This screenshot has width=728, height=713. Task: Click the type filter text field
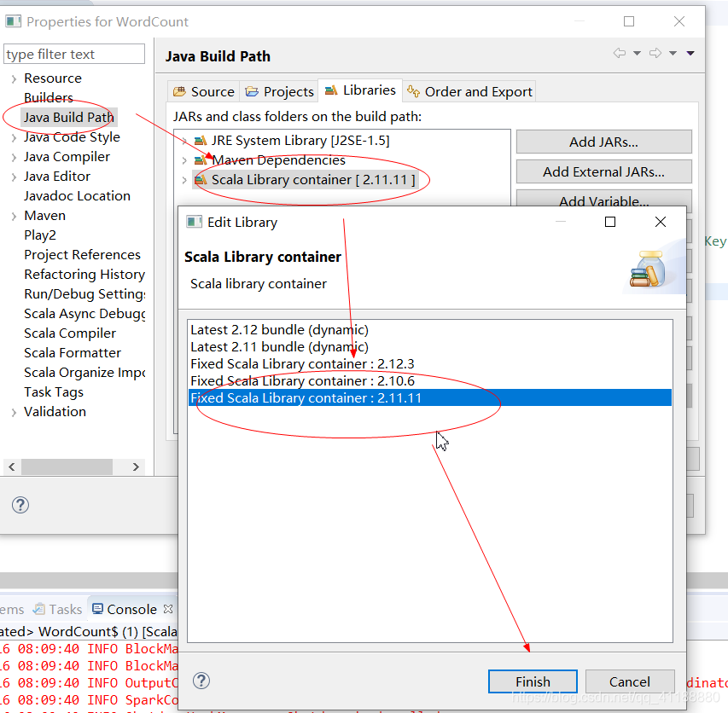pyautogui.click(x=74, y=55)
